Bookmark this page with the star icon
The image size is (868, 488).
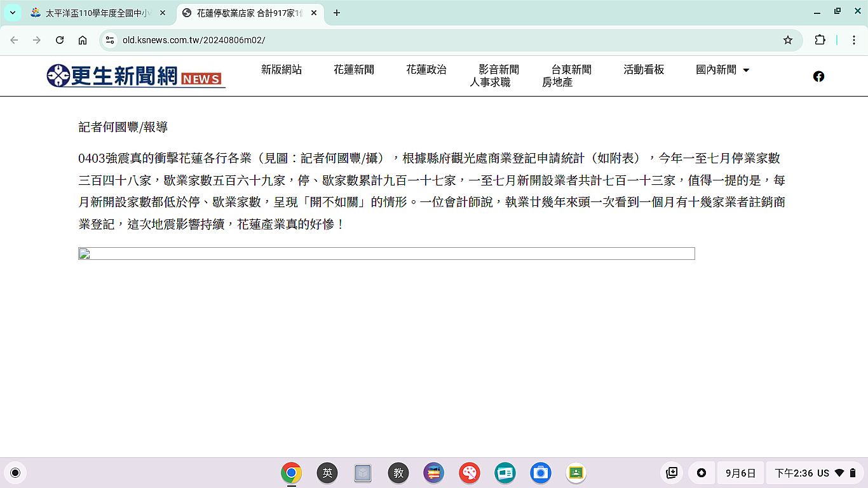click(x=788, y=40)
